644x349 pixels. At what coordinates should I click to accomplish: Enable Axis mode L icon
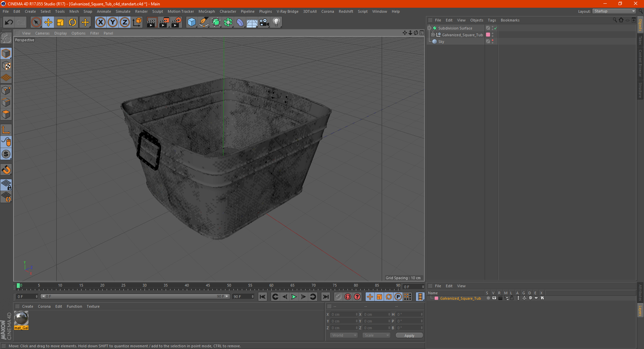6,130
